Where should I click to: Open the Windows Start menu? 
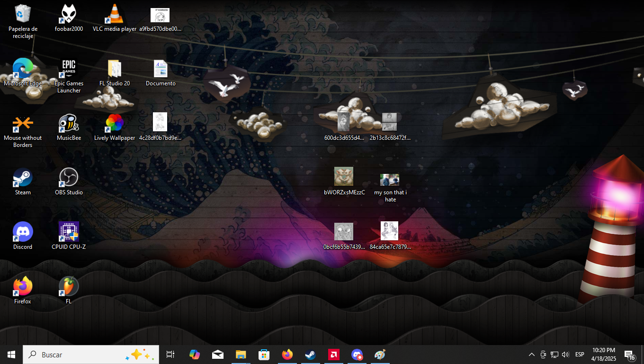[11, 355]
